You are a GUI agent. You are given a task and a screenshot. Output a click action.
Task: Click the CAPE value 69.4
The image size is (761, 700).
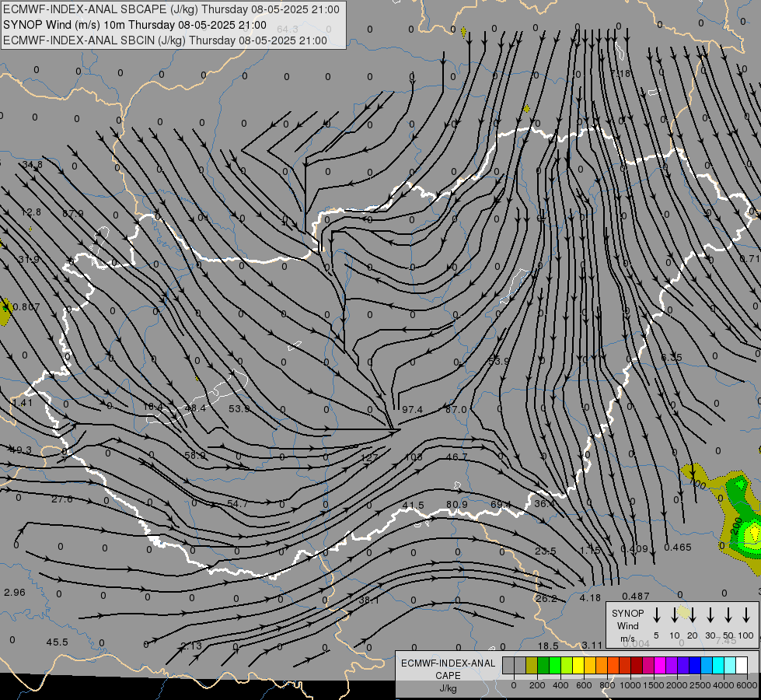click(501, 504)
